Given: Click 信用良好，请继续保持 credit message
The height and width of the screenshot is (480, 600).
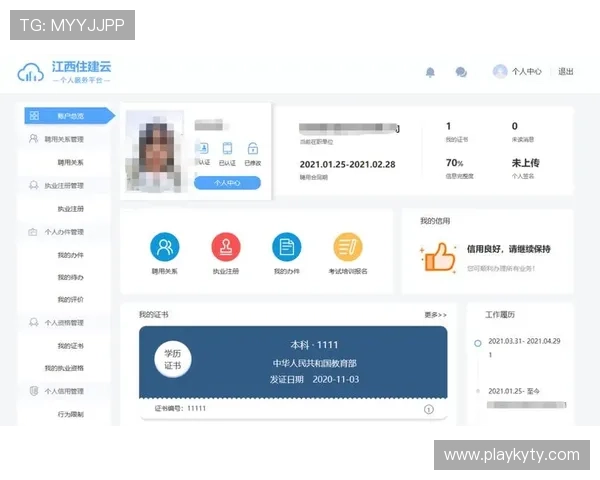Looking at the screenshot, I should coord(509,249).
